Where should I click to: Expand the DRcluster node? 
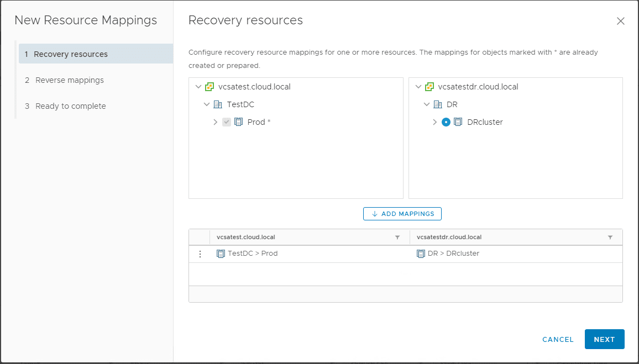click(x=434, y=122)
